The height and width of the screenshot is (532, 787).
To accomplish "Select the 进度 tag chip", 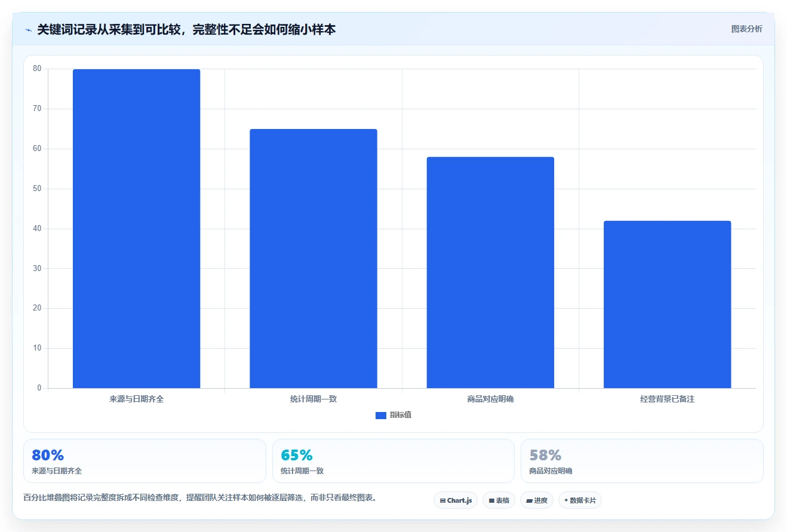I will pos(537,500).
